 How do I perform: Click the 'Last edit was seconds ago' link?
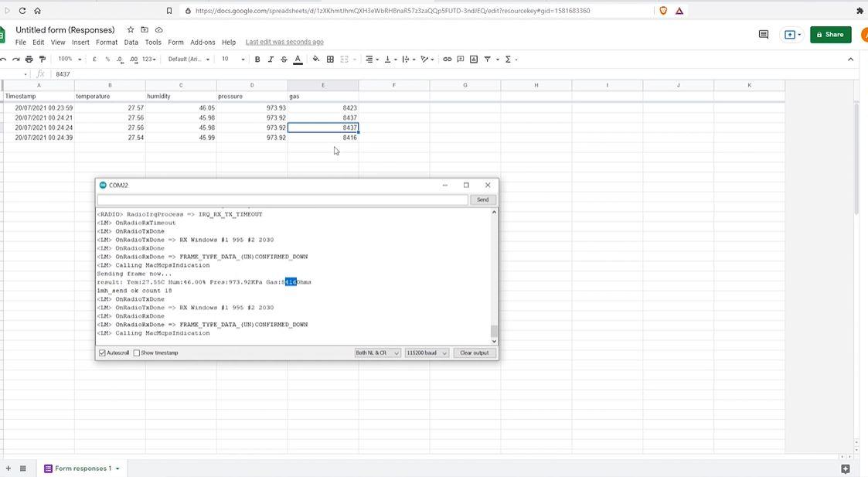click(x=284, y=42)
